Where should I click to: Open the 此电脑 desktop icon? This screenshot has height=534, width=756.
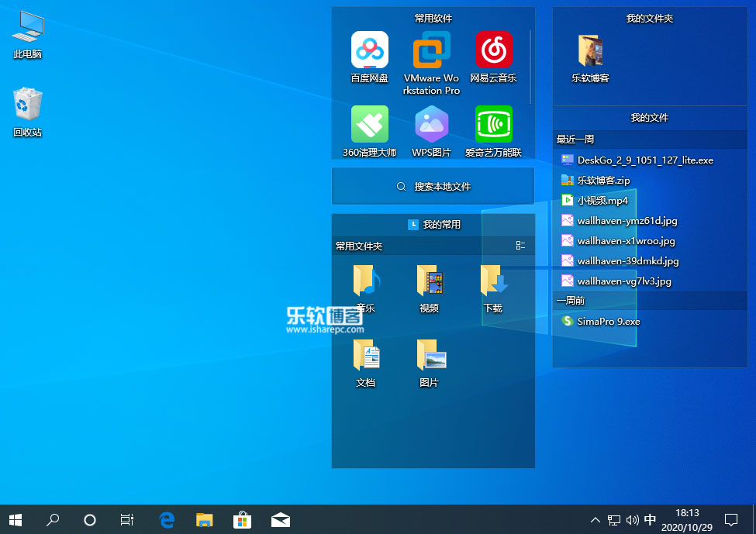pyautogui.click(x=27, y=35)
